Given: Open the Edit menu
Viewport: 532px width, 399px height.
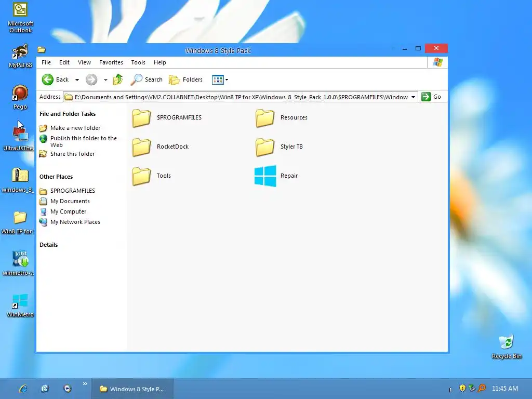Looking at the screenshot, I should (x=64, y=62).
